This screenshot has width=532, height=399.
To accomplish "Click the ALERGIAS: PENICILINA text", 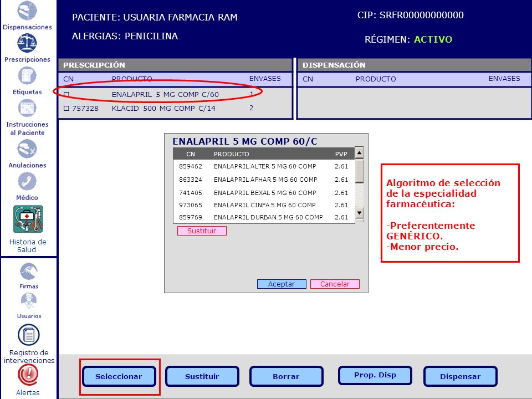I will pyautogui.click(x=125, y=36).
